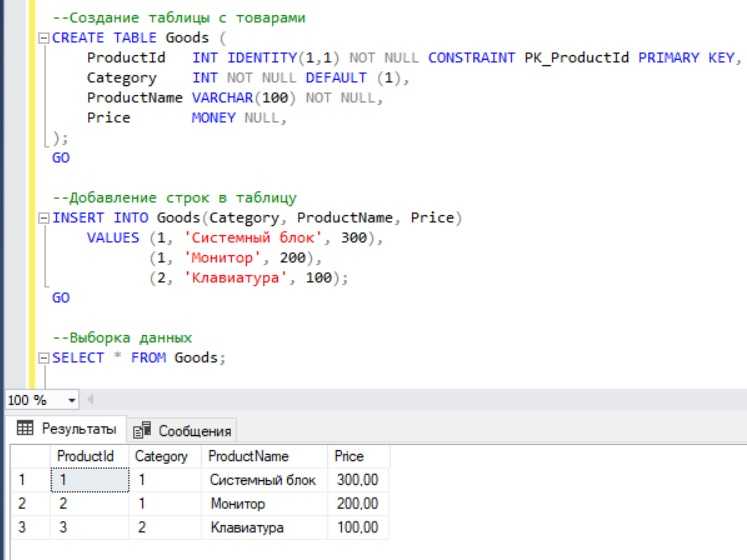The image size is (747, 560).
Task: Collapse the INSERT INTO Goods code block
Action: click(x=42, y=218)
